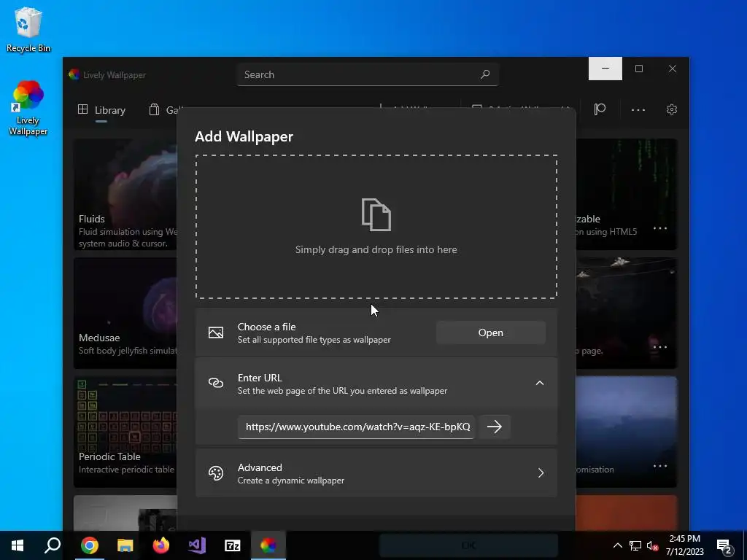Click Lively Wallpaper taskbar icon
This screenshot has height=560, width=747.
click(x=268, y=545)
